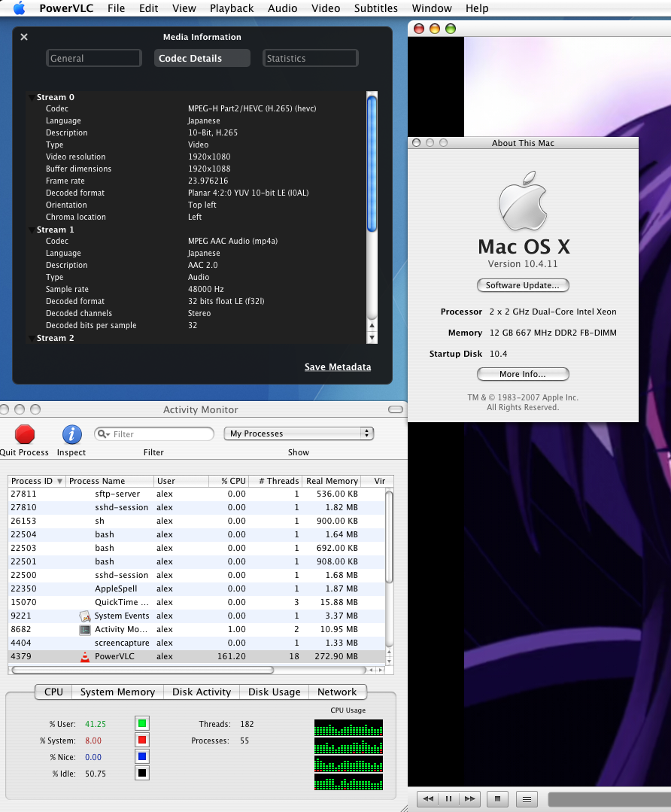
Task: Click the magnifier icon in Filter field
Action: point(103,434)
